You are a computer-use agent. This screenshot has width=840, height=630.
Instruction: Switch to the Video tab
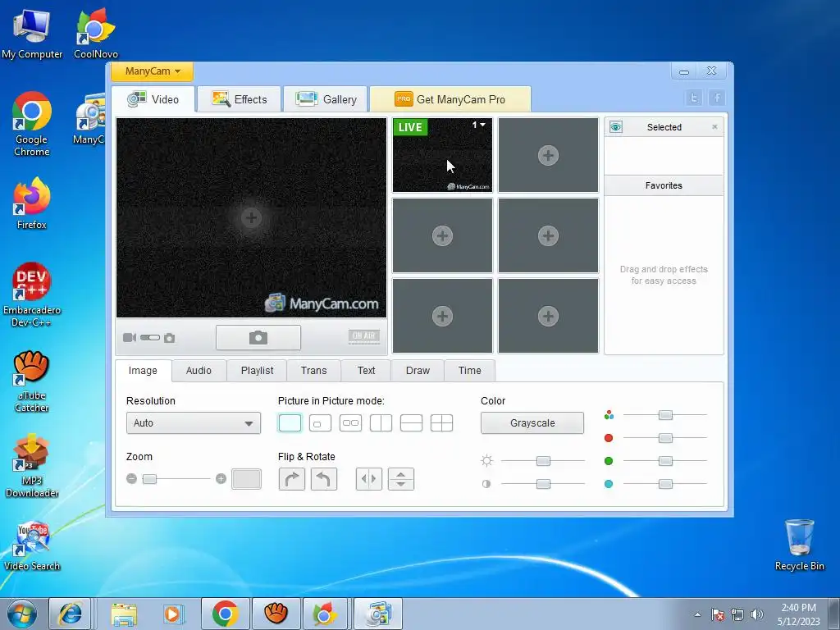tap(153, 99)
